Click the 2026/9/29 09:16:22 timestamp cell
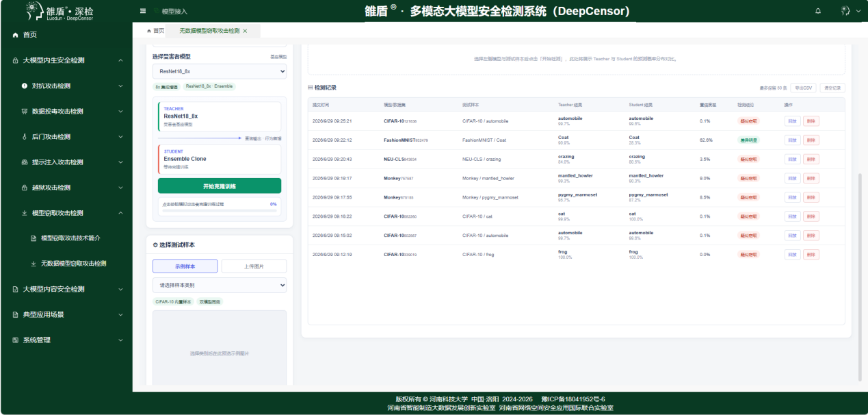This screenshot has width=868, height=415. point(332,216)
